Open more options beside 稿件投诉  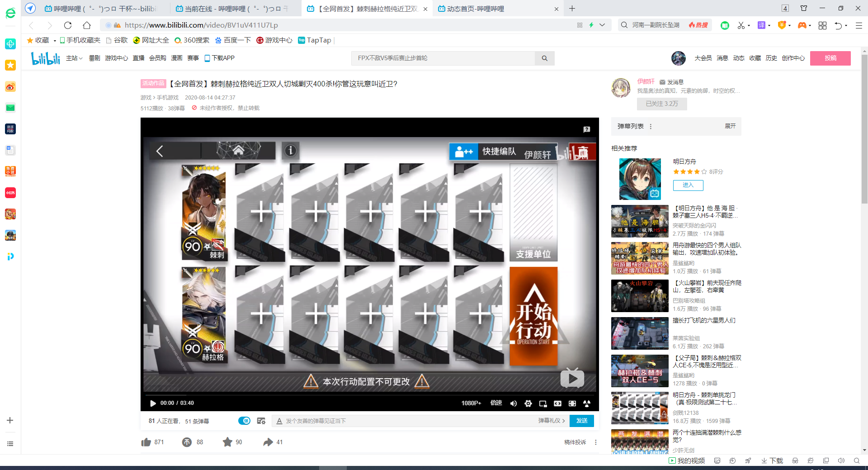595,442
